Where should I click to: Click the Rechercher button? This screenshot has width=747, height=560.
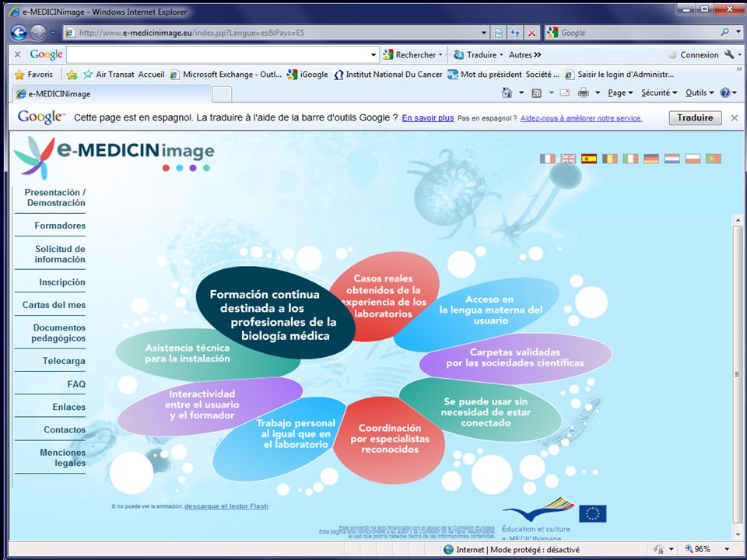[412, 54]
